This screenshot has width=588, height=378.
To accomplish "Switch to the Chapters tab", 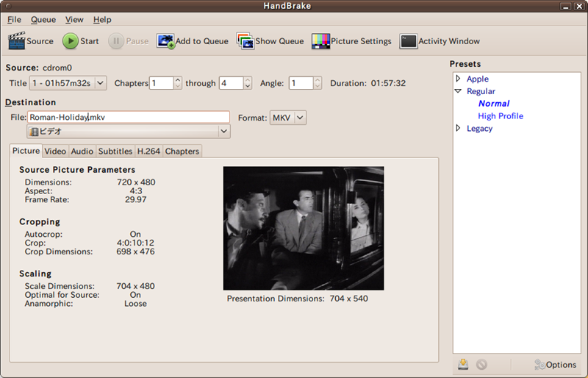I will 182,151.
